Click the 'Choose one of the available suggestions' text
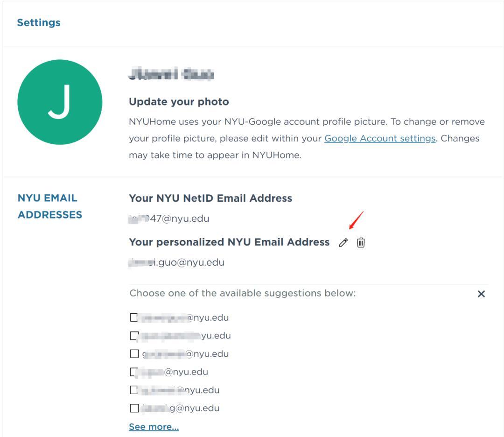 coord(242,294)
